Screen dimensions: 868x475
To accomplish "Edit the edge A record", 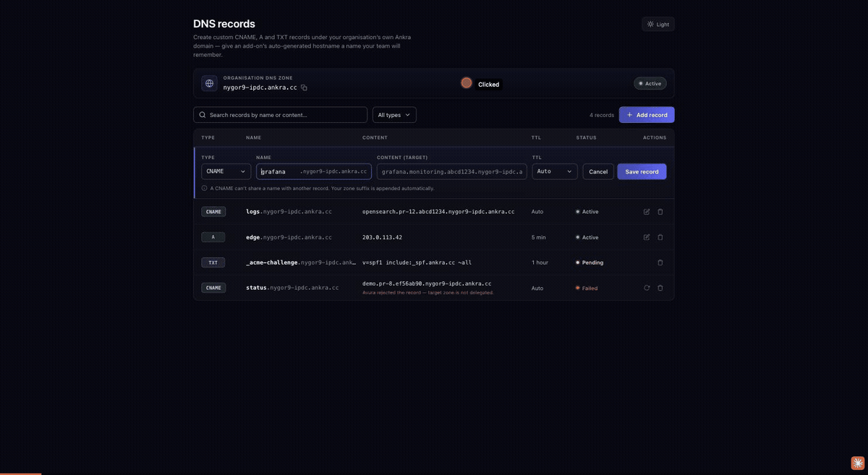I will point(647,237).
